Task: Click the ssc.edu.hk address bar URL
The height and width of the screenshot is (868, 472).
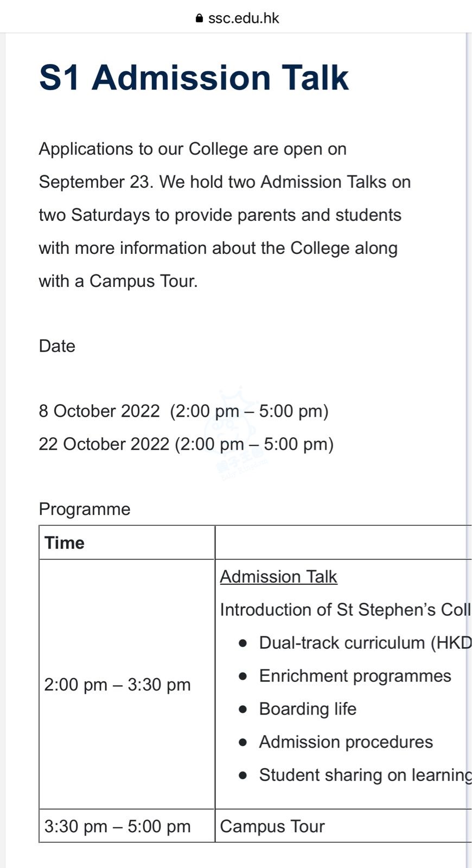Action: tap(244, 18)
